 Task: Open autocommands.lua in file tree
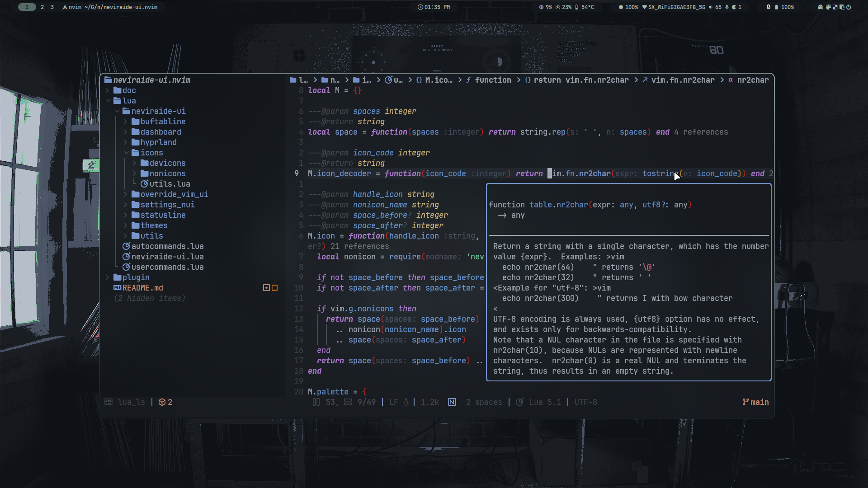pyautogui.click(x=167, y=246)
